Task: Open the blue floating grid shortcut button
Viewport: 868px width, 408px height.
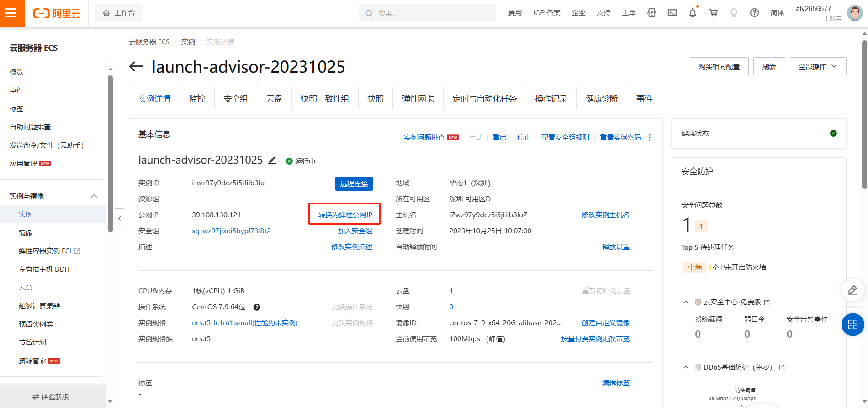Action: pos(852,325)
